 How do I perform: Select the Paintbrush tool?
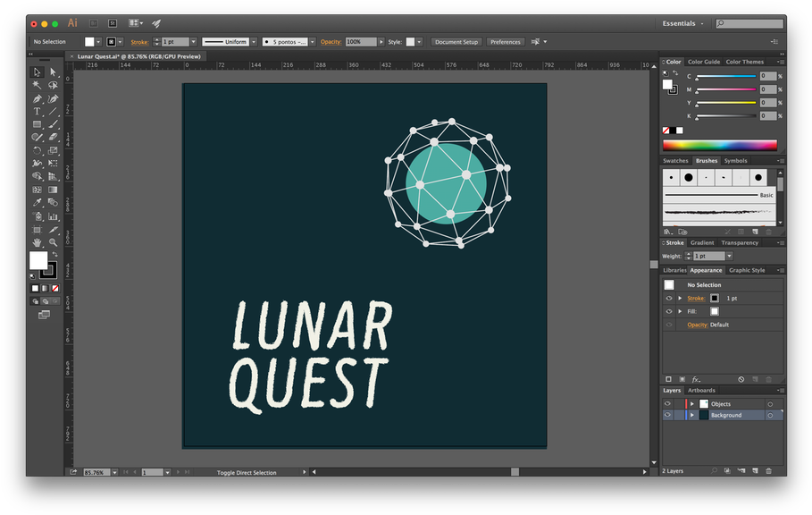click(x=54, y=124)
